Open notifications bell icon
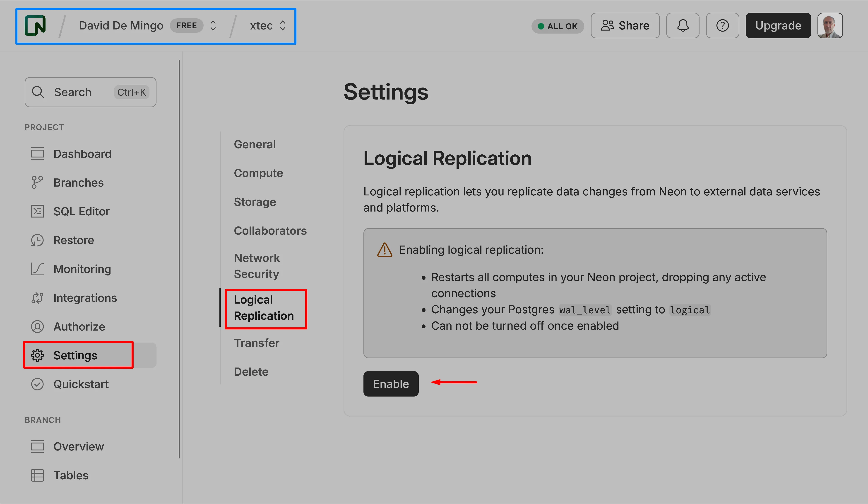Screen dimensions: 868x504 click(682, 26)
